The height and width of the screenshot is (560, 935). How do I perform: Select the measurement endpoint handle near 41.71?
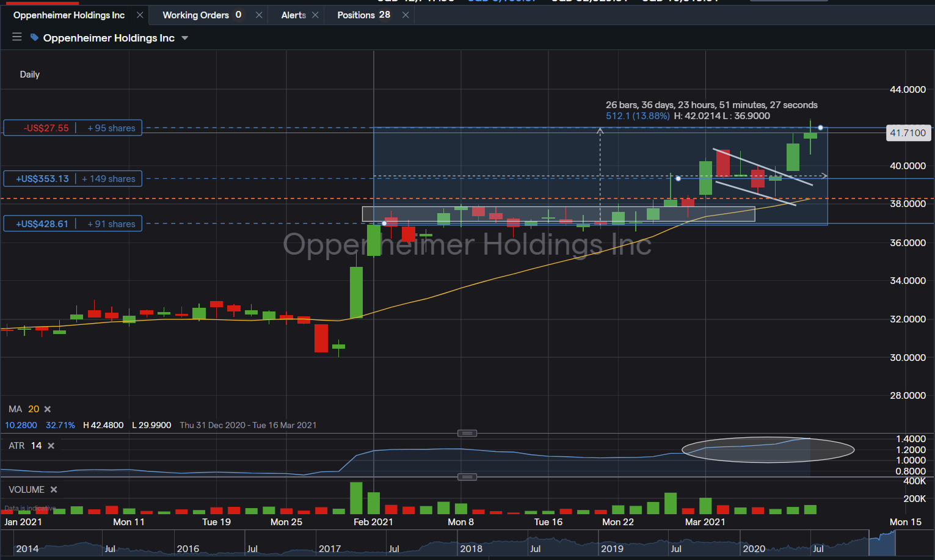[820, 128]
